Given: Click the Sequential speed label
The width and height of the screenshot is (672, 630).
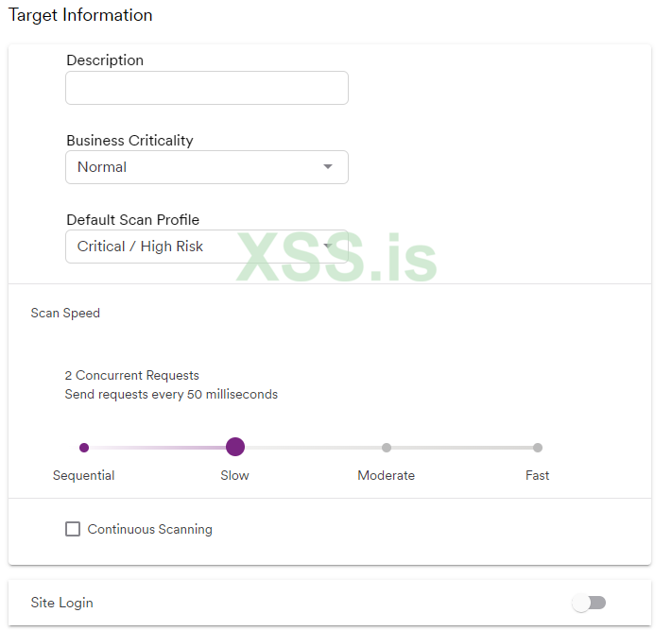Looking at the screenshot, I should click(x=84, y=475).
